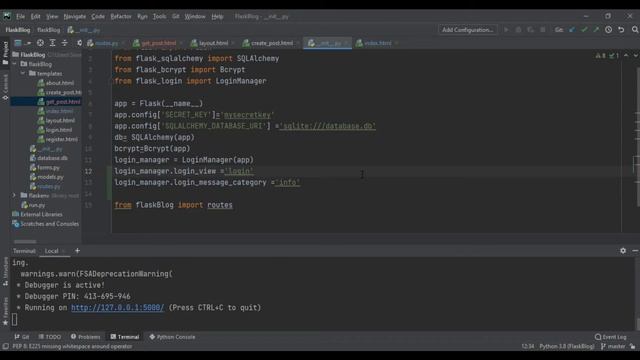
Task: Select run.py in project tree
Action: 33,205
